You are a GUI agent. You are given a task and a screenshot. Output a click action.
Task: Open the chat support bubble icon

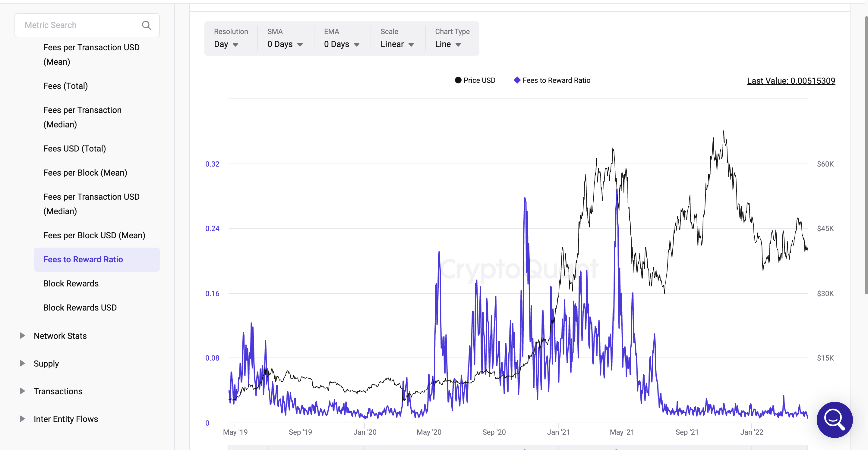[835, 419]
